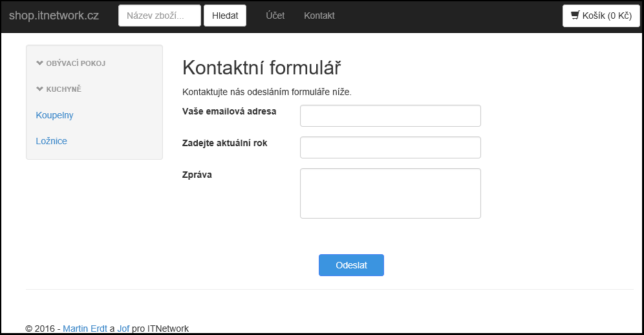Image resolution: width=644 pixels, height=335 pixels.
Task: Expand the Obývací pokoj category
Action: (71, 63)
